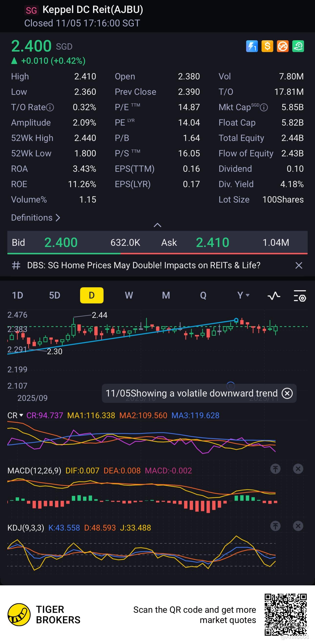This screenshot has height=644, width=315.
Task: Open chart settings list icon
Action: coord(300,296)
